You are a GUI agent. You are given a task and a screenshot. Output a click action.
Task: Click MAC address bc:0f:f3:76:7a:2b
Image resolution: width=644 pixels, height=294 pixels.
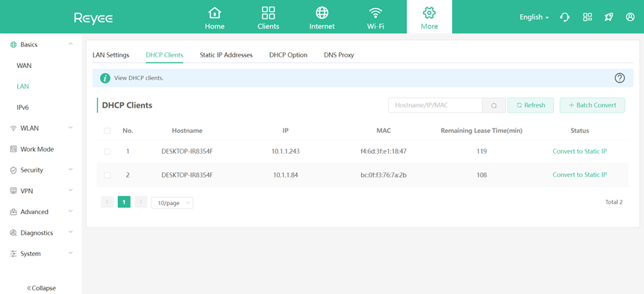coord(384,175)
